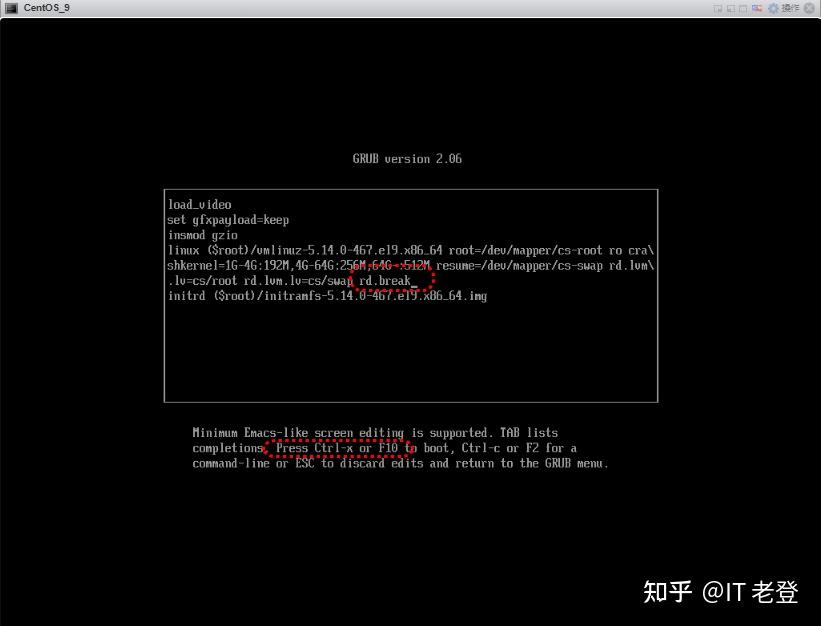Click the first window layout icon in title bar

718,8
